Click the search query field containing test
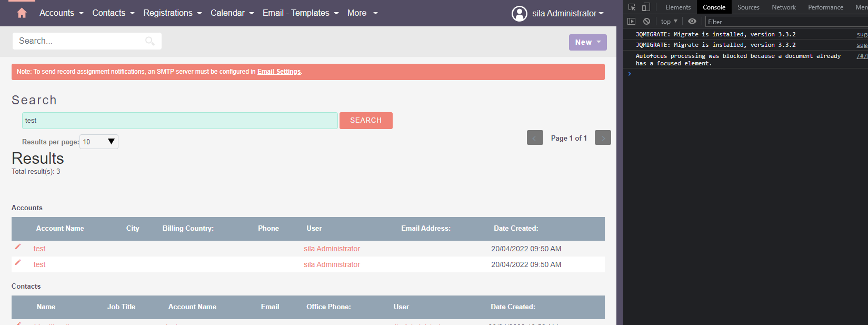868x325 pixels. pos(179,121)
